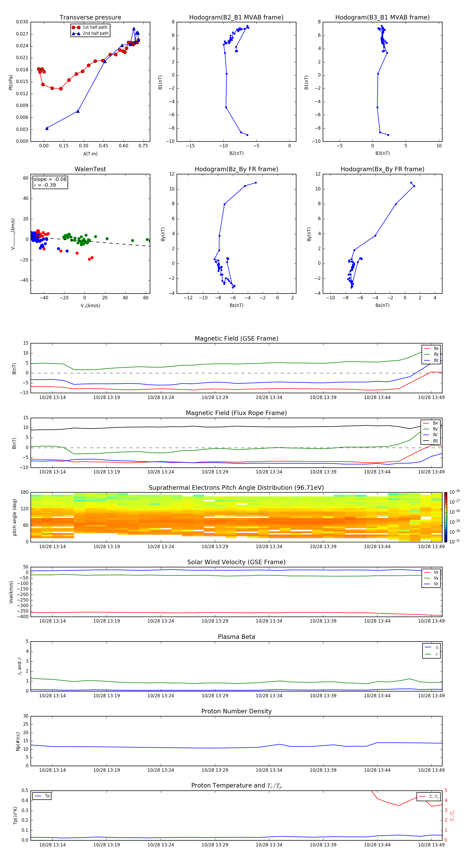Click the Bx' legend entry in Flux Rope panel
Screen dimensions: 473x868
point(431,423)
